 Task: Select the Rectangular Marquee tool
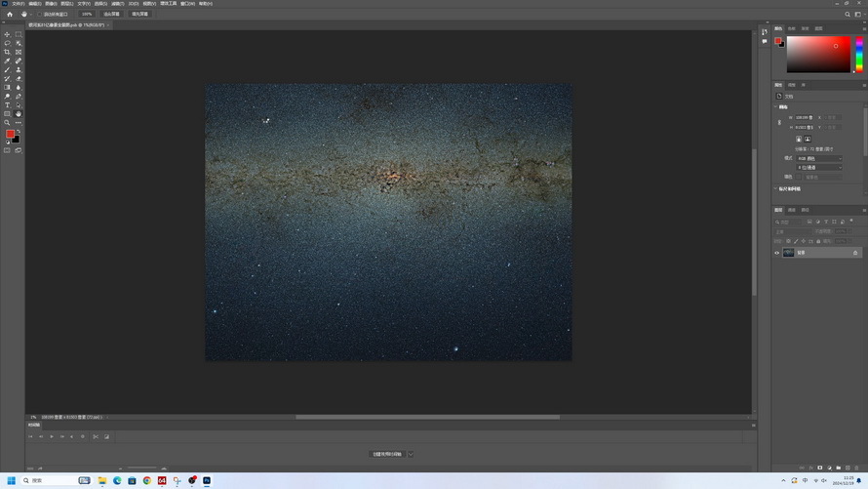coord(19,34)
